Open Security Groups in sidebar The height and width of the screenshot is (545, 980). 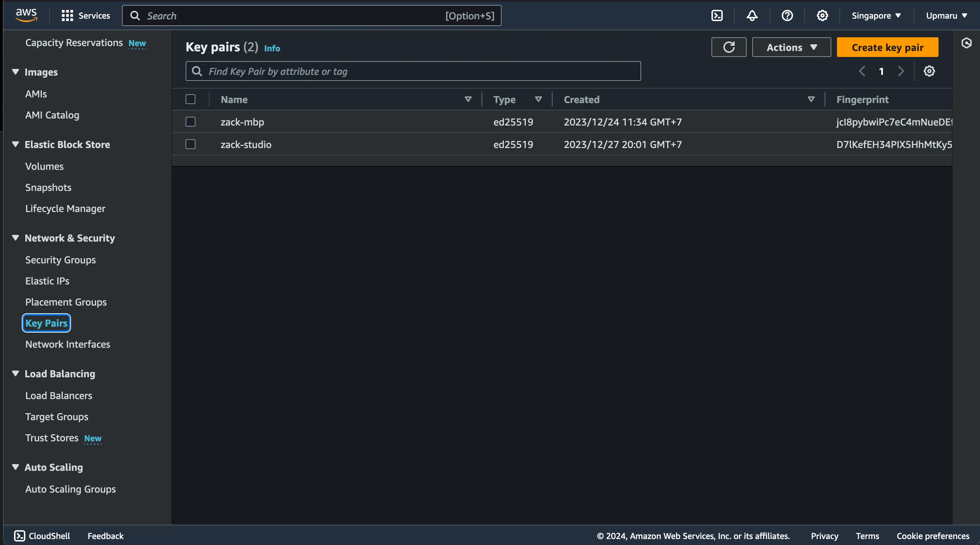[60, 260]
